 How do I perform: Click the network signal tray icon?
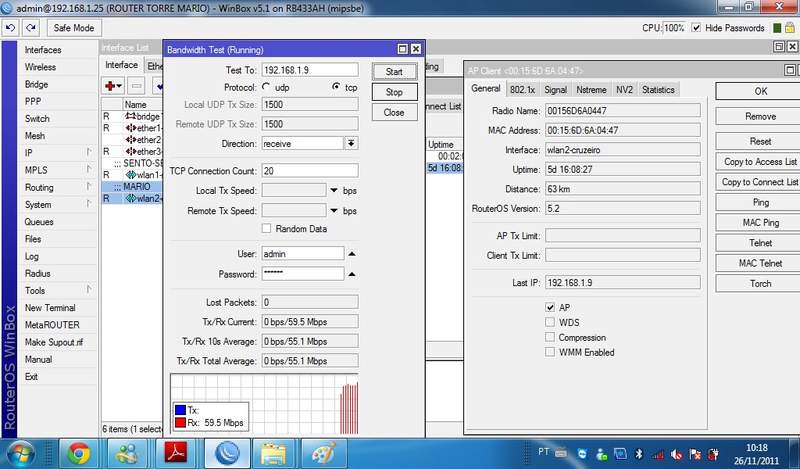click(x=658, y=454)
